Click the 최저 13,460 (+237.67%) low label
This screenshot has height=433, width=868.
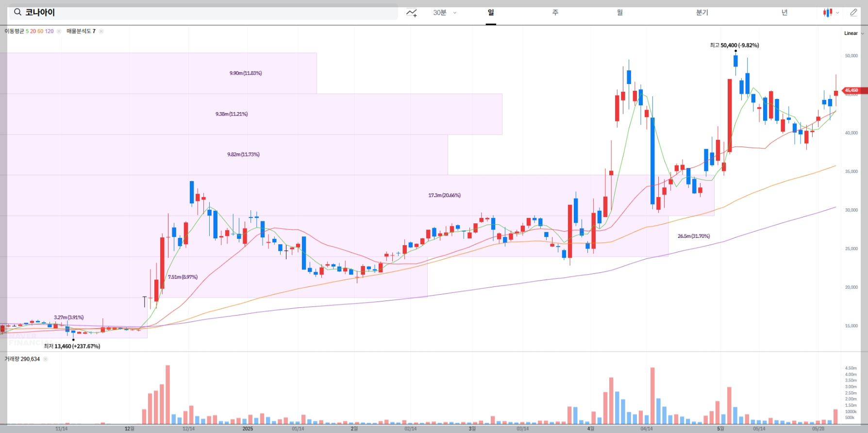72,346
